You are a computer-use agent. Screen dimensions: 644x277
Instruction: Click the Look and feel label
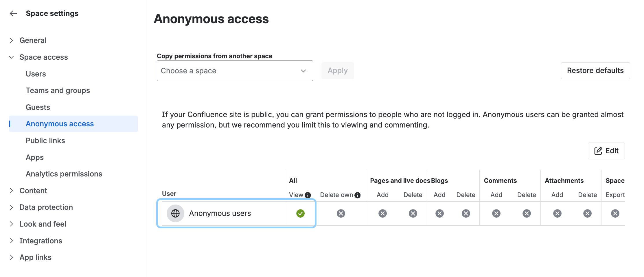point(43,224)
